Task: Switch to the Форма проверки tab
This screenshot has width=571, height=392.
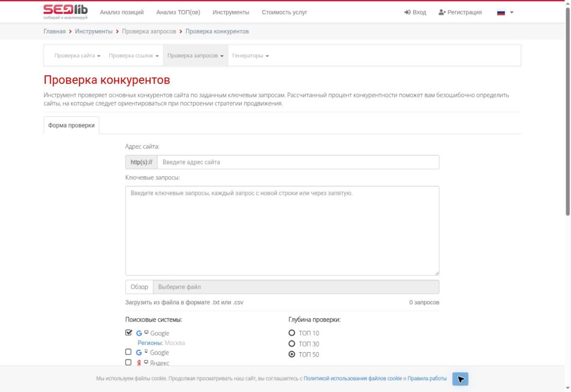Action: click(71, 125)
